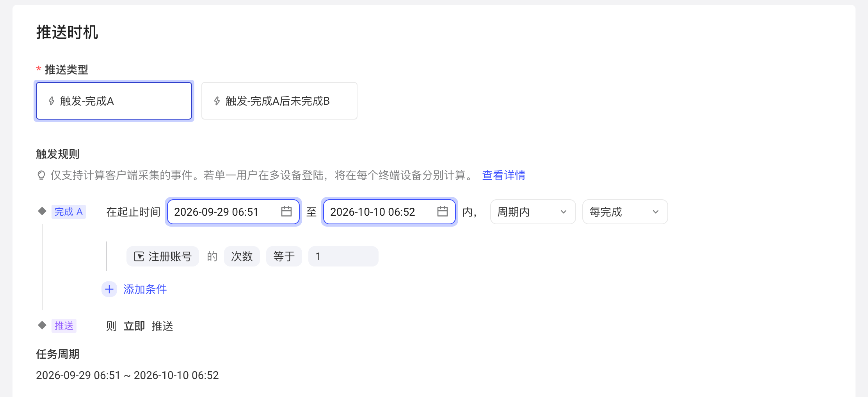Edit the end time field 2026-10-10 06:52

click(390, 212)
